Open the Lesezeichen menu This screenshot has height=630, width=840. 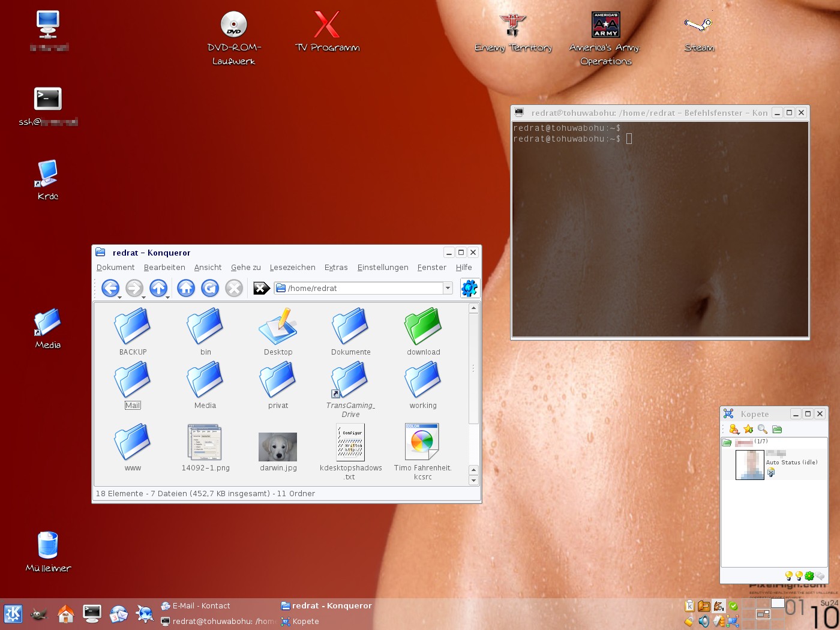coord(292,268)
